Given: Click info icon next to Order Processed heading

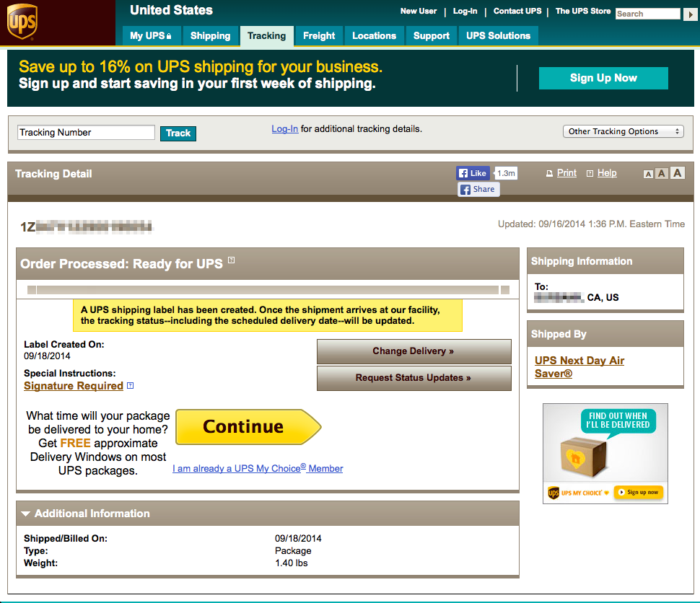Looking at the screenshot, I should [231, 260].
